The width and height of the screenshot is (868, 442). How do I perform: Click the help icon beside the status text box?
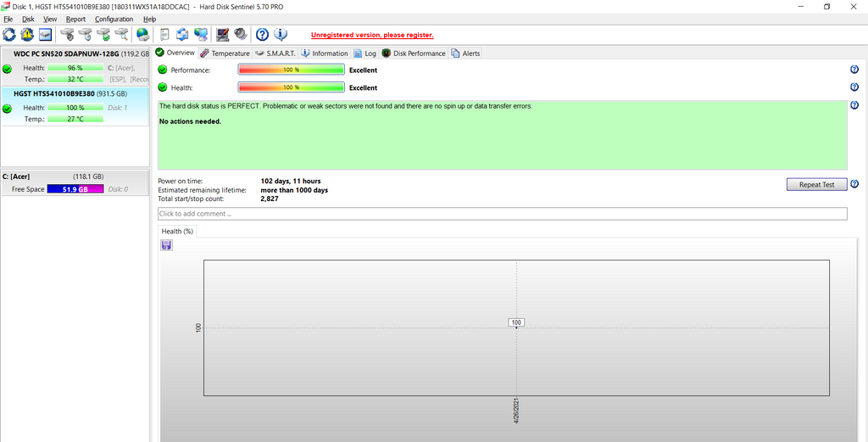pyautogui.click(x=854, y=105)
